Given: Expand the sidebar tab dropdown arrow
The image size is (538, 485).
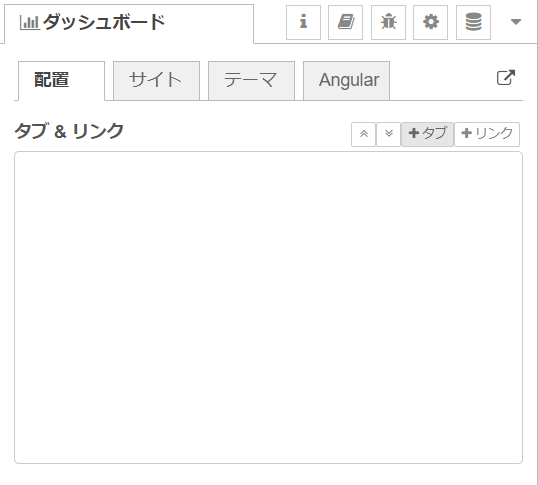Looking at the screenshot, I should (x=516, y=22).
